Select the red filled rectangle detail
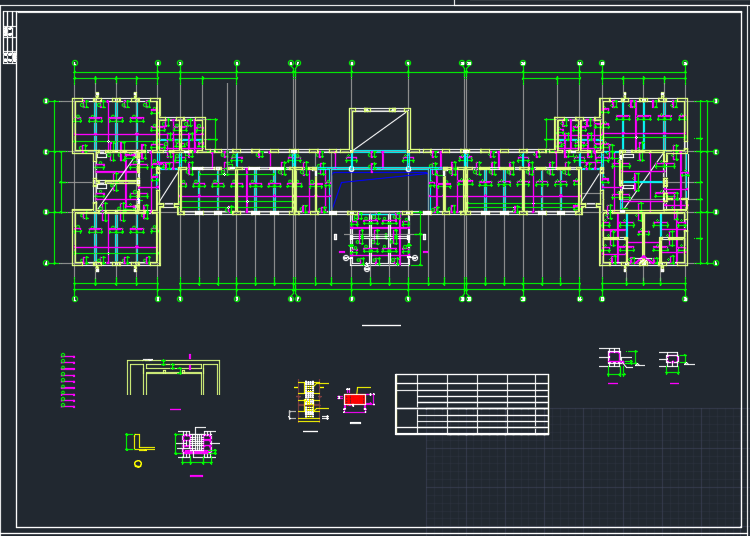The height and width of the screenshot is (536, 750). 354,399
